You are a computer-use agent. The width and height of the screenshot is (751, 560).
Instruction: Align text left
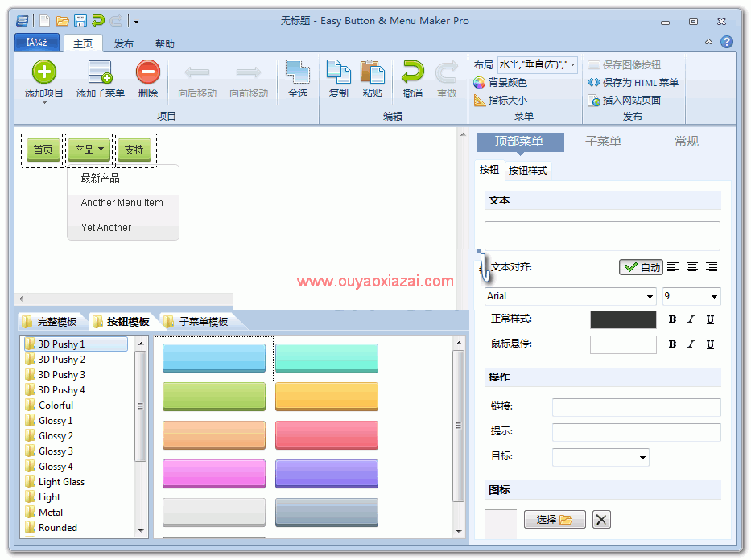[673, 266]
